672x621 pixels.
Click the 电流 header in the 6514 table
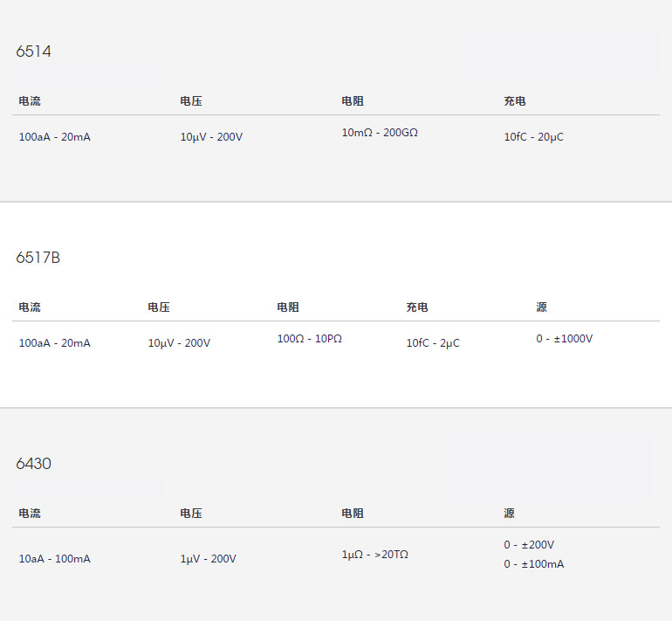[x=30, y=101]
